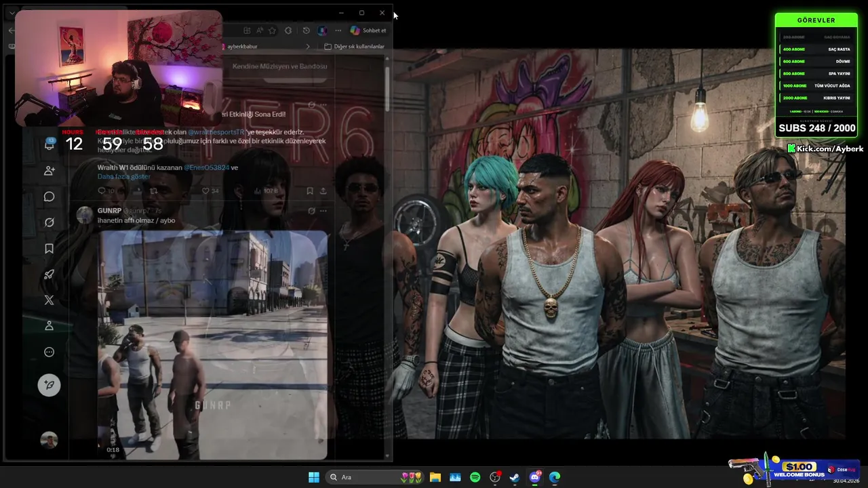Open GUNRP author avatar on the post
The width and height of the screenshot is (868, 488).
point(85,215)
